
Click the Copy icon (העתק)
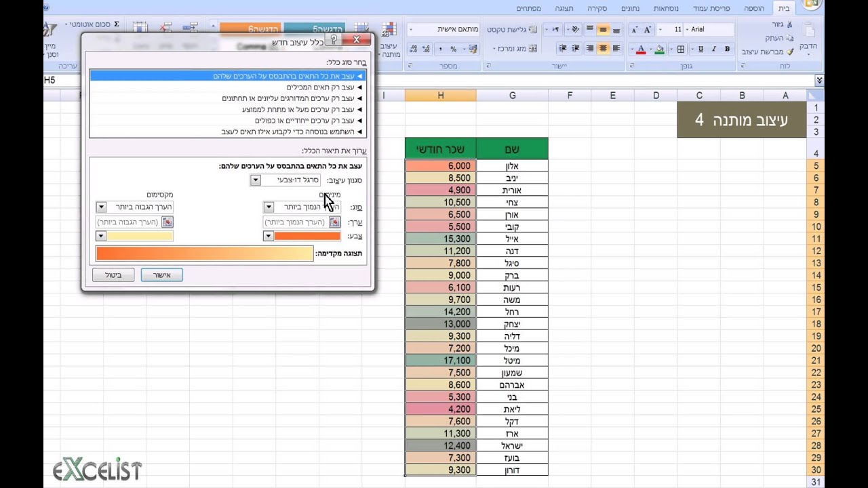[789, 38]
